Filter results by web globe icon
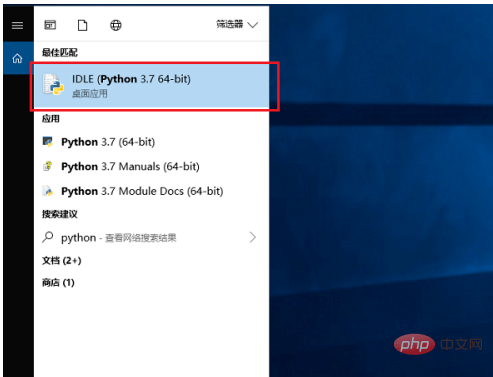Image resolution: width=493 pixels, height=377 pixels. coord(116,25)
